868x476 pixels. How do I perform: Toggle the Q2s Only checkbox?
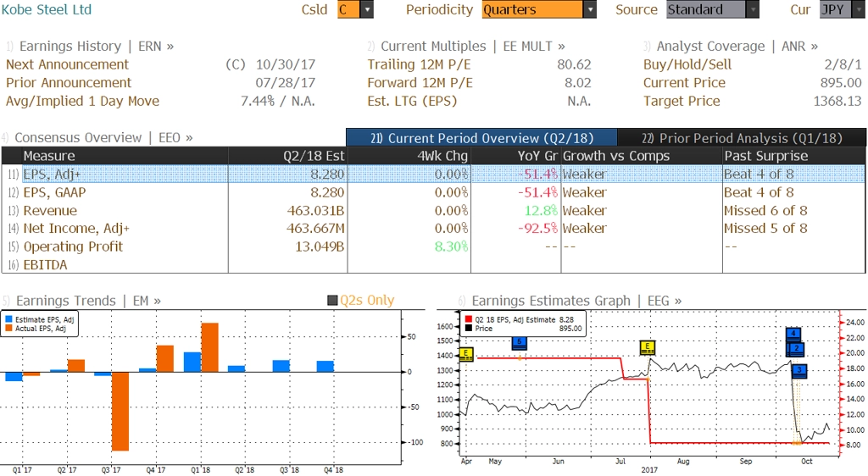click(x=332, y=300)
